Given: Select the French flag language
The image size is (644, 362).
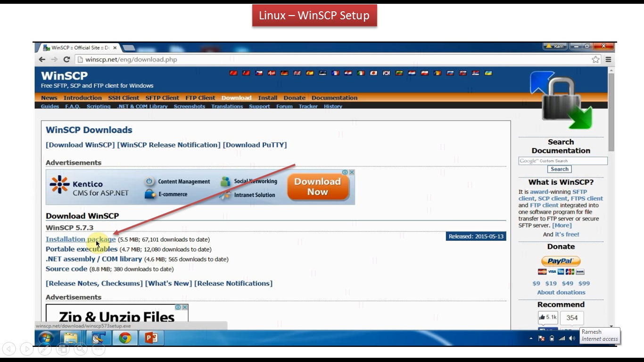Looking at the screenshot, I should [x=335, y=73].
